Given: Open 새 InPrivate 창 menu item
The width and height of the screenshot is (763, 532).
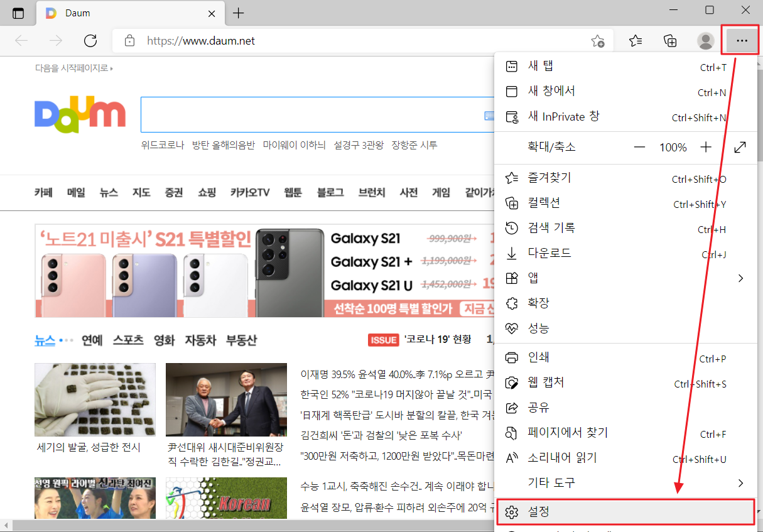Looking at the screenshot, I should pyautogui.click(x=625, y=117).
